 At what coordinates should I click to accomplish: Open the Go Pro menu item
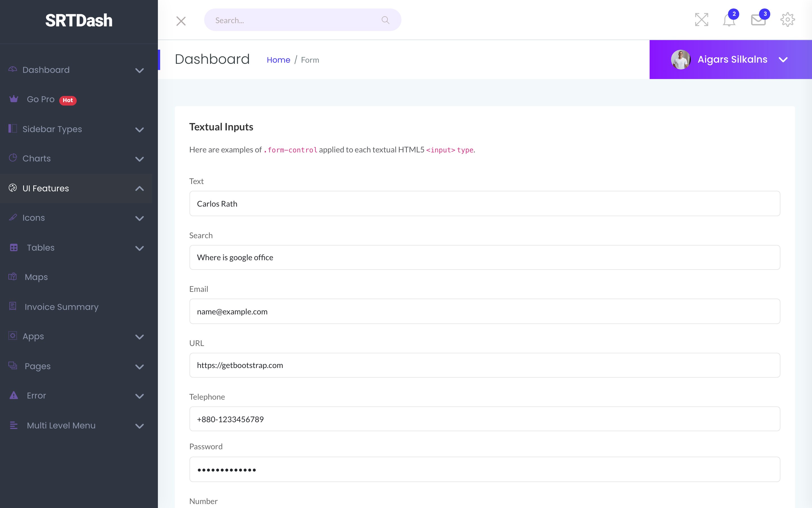(41, 99)
